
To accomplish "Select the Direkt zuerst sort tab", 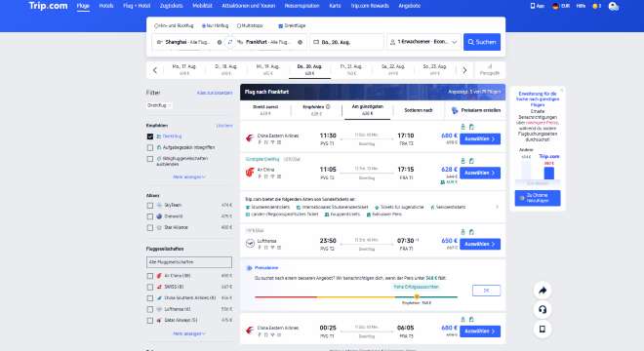I will [x=265, y=109].
